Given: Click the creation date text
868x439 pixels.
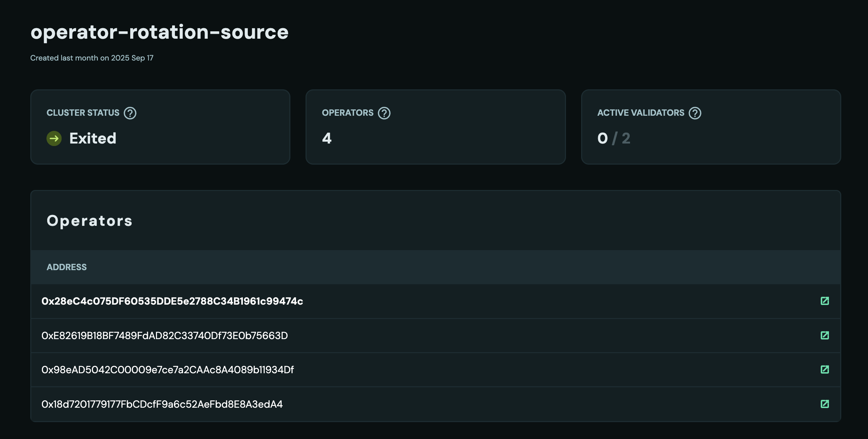Looking at the screenshot, I should (x=92, y=58).
